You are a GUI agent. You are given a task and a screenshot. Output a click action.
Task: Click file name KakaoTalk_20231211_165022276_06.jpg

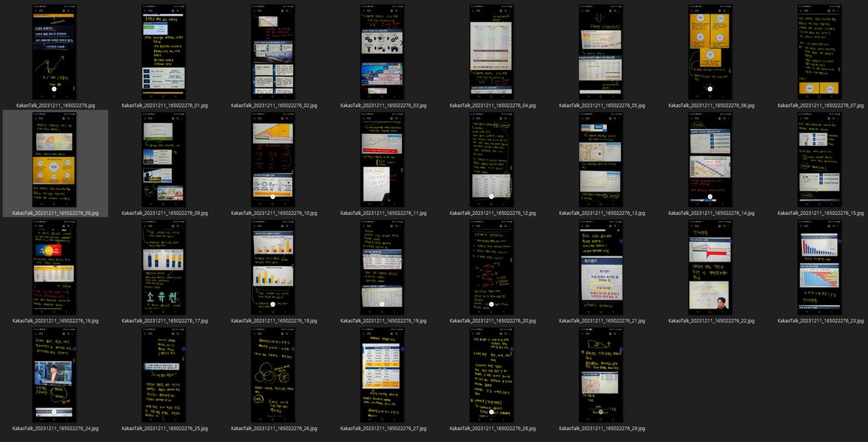point(712,105)
